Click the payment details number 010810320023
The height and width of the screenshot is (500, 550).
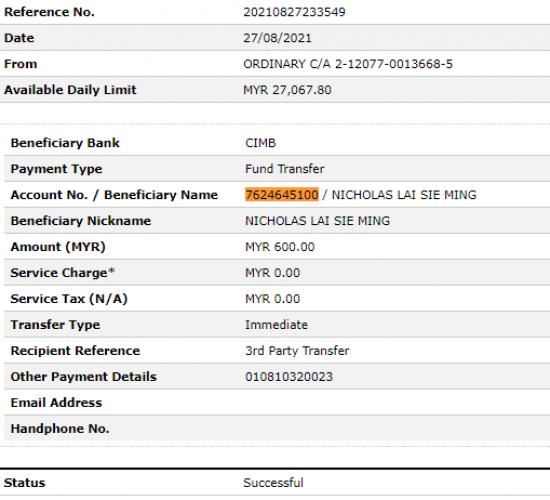point(289,376)
